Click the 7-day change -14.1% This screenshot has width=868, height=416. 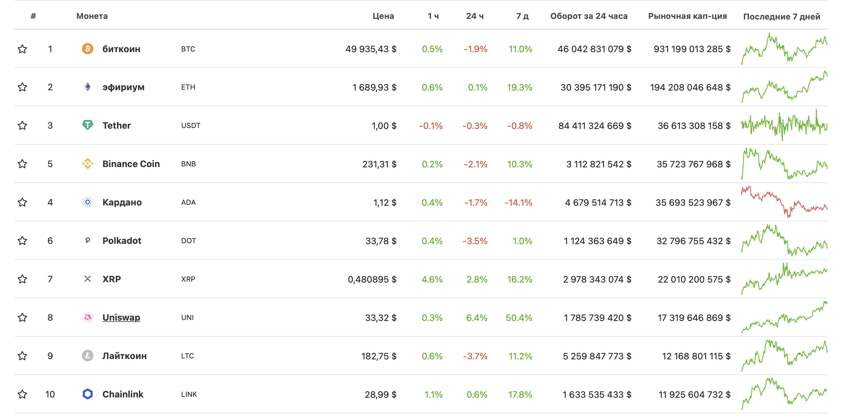pyautogui.click(x=518, y=203)
